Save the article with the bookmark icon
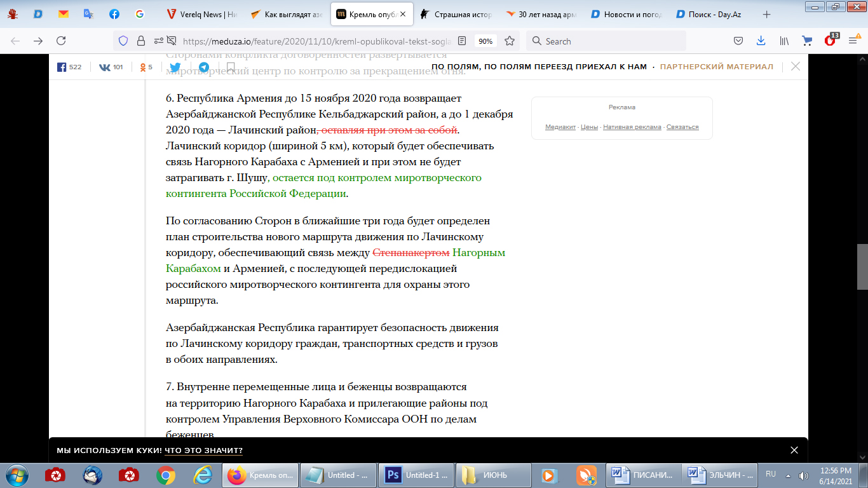This screenshot has width=868, height=488. (x=231, y=67)
